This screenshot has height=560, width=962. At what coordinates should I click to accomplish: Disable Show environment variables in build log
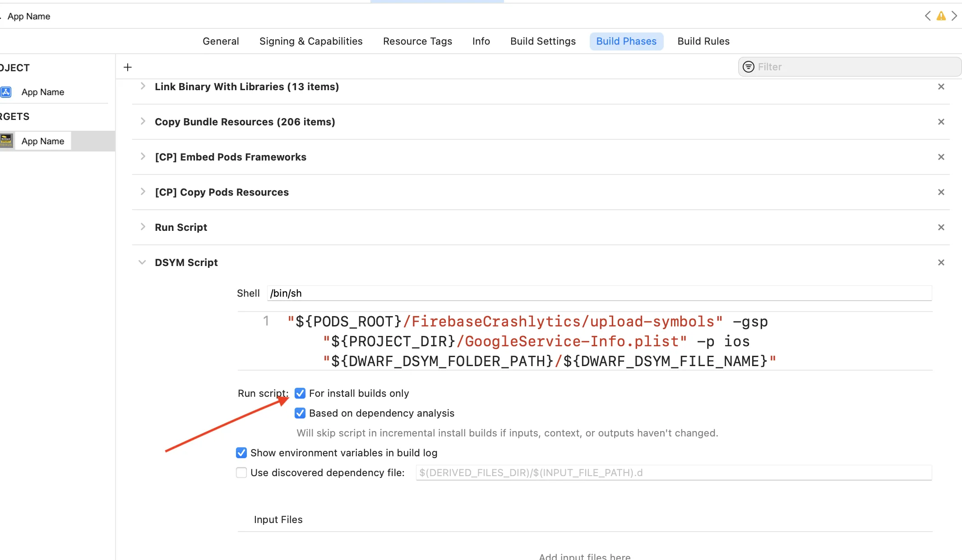[241, 453]
